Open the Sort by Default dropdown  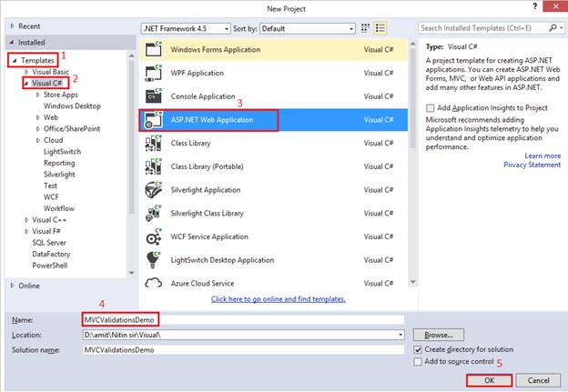click(x=307, y=28)
